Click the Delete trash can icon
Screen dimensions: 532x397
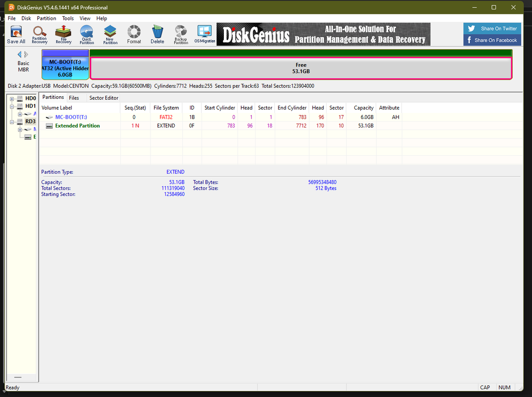pos(157,35)
